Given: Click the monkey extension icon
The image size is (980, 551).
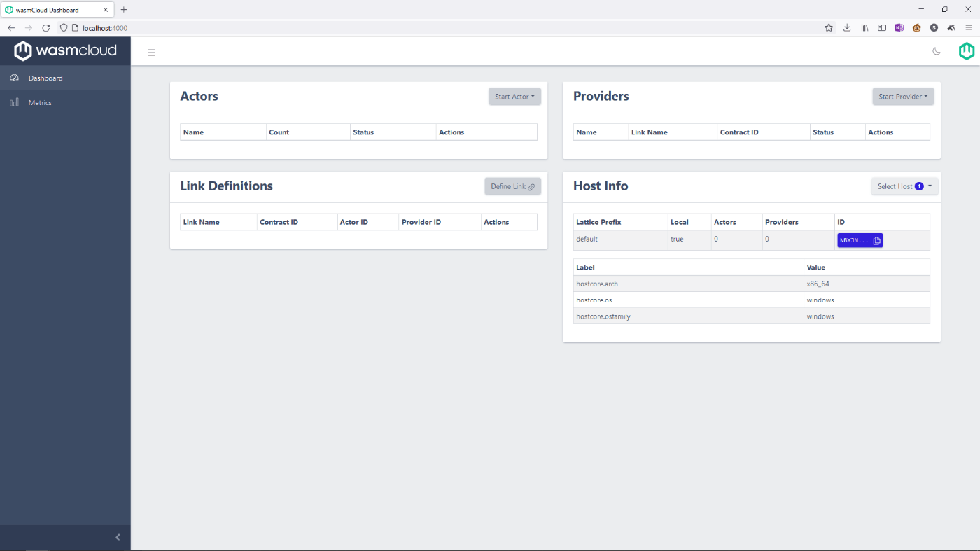Looking at the screenshot, I should 916,28.
